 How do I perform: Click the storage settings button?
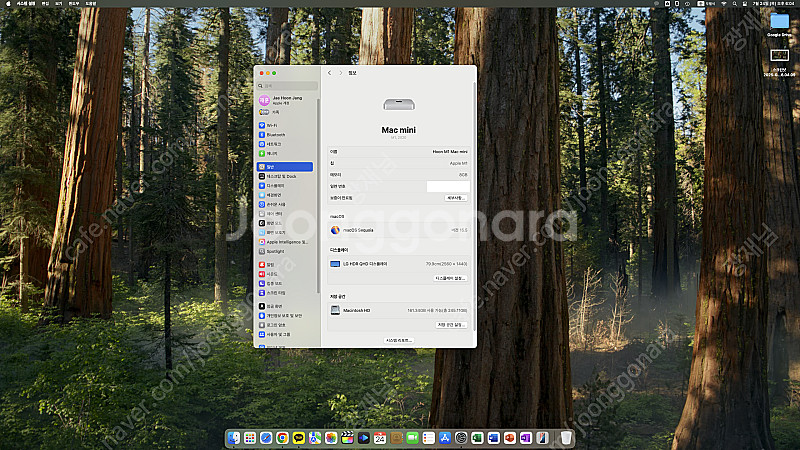[452, 325]
